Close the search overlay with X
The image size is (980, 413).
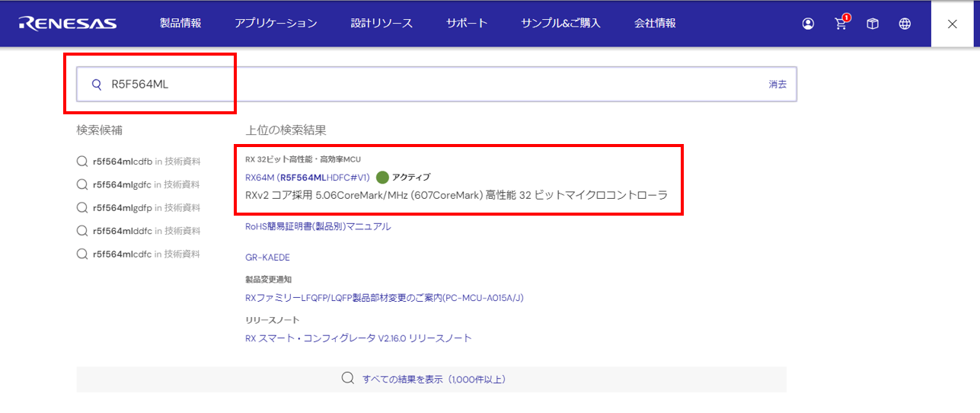(952, 24)
